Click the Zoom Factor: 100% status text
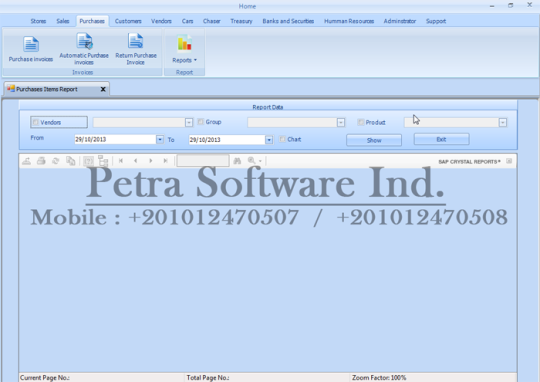Screen dimensions: 540x382 379,378
